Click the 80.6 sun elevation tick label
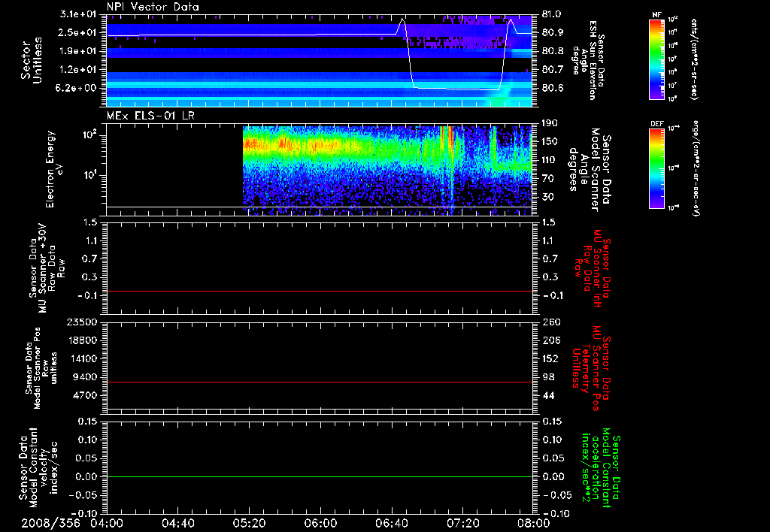 tap(553, 88)
